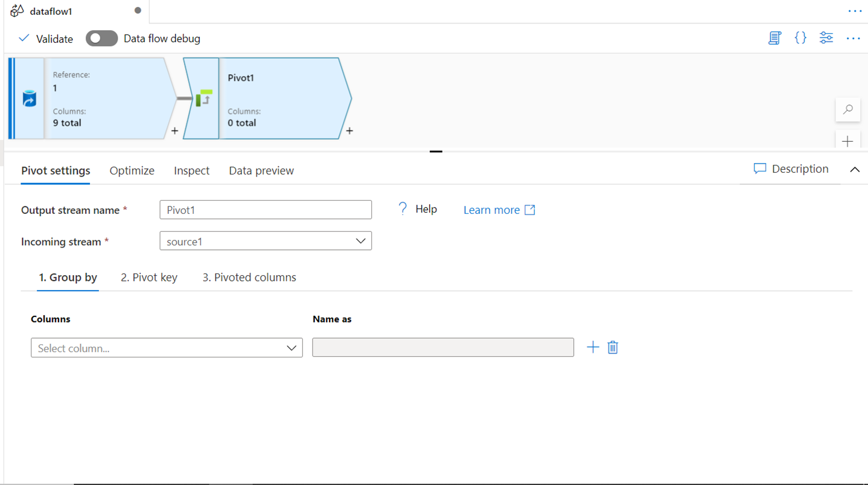The width and height of the screenshot is (868, 485).
Task: Toggle Data flow debug switch
Action: click(102, 38)
